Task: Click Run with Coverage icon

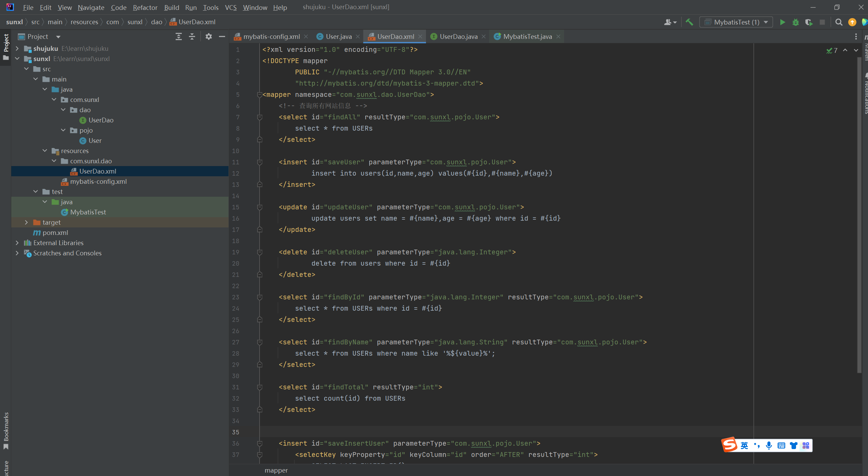Action: click(809, 23)
